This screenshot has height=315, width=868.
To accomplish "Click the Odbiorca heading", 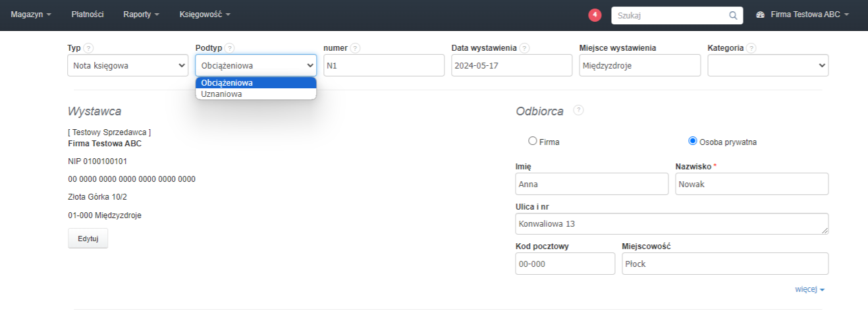I will coord(539,111).
